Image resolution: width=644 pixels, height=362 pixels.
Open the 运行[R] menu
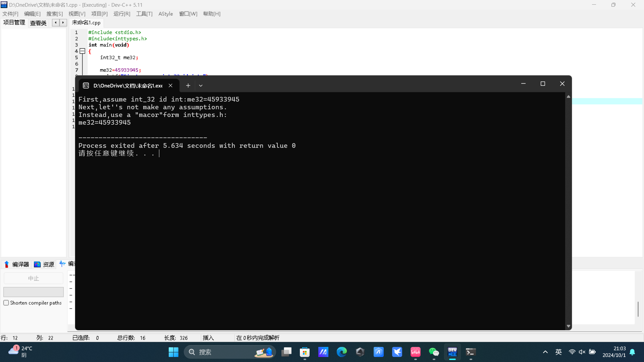coord(122,14)
